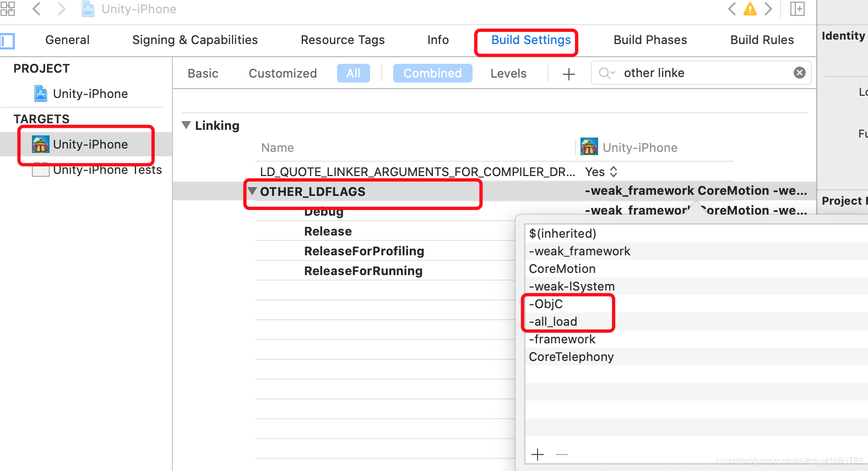
Task: Toggle the project and targets list sidebar
Action: [8, 41]
